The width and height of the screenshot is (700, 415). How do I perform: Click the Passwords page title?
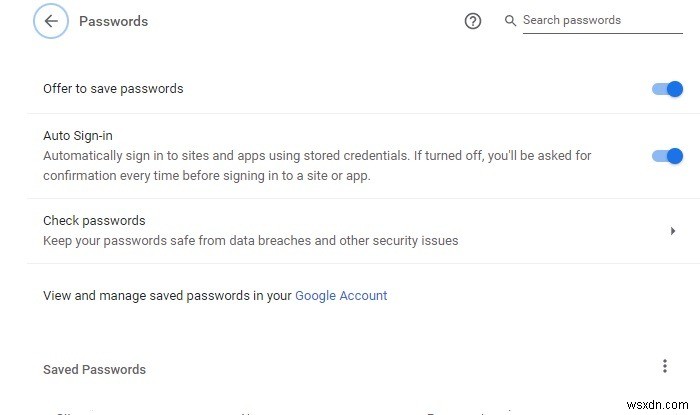[x=113, y=21]
